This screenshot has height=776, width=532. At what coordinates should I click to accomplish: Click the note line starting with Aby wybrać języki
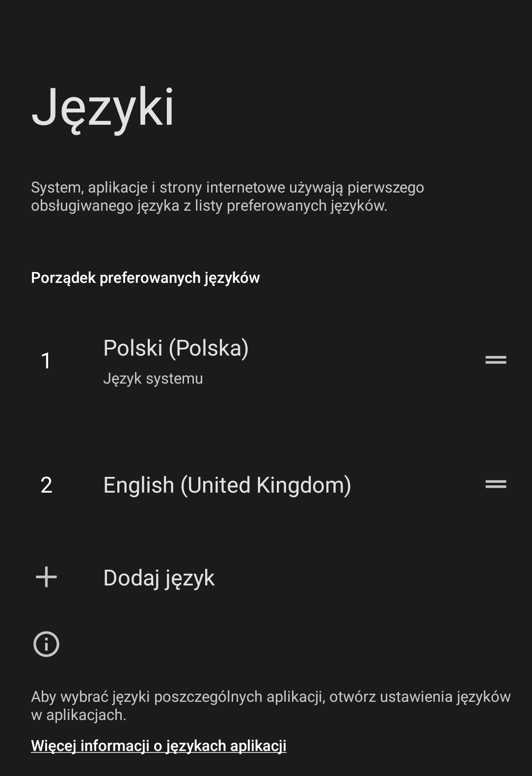(270, 696)
